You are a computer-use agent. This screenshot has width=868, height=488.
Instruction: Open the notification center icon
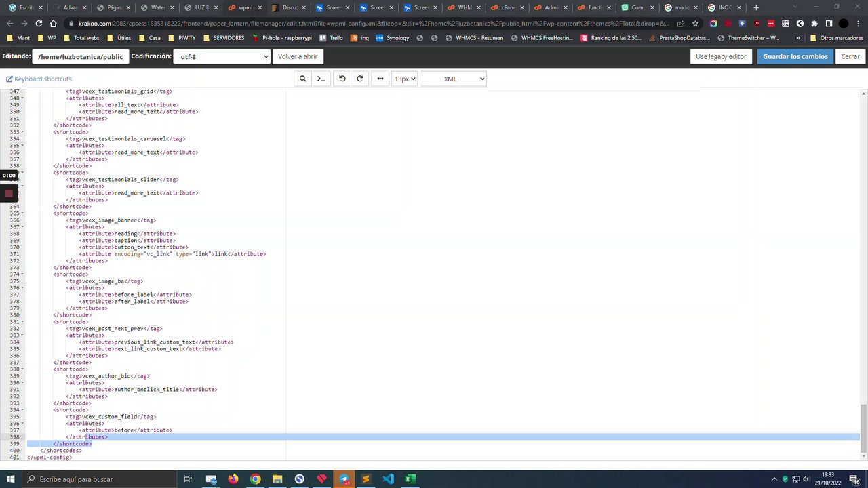(x=856, y=479)
